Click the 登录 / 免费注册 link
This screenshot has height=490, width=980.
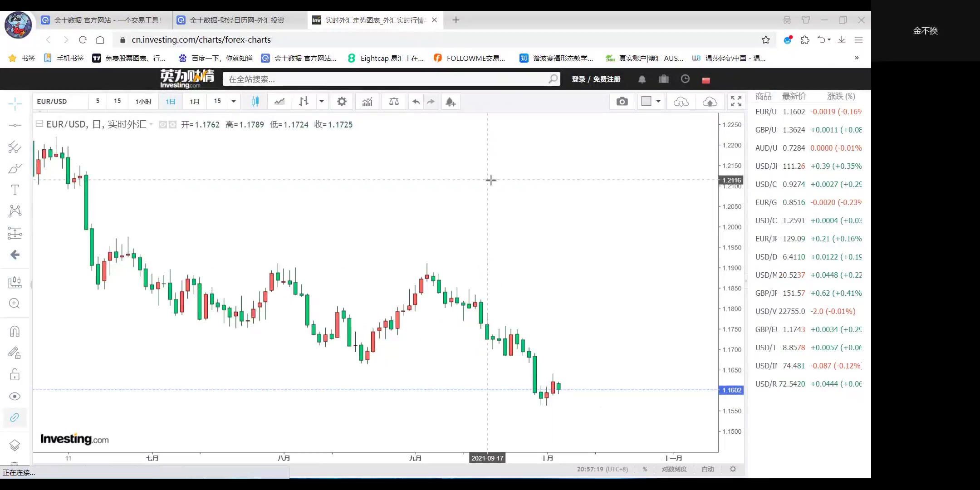(596, 79)
